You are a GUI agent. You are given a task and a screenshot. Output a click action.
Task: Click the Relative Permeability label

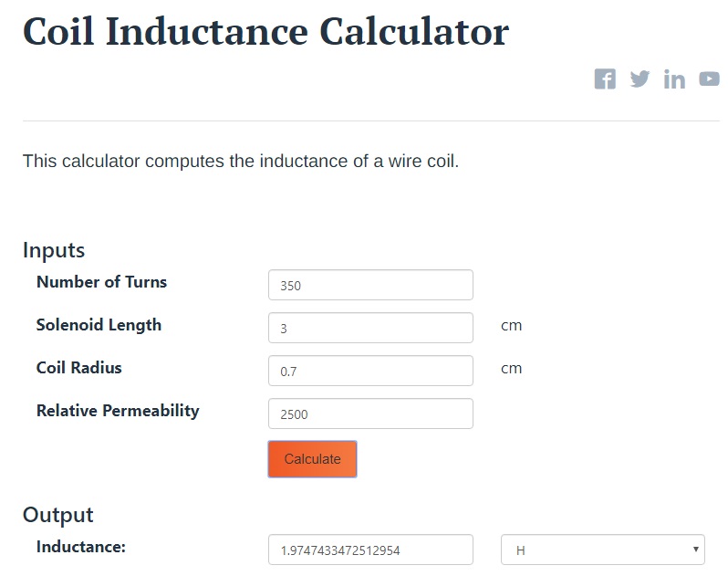pos(118,411)
